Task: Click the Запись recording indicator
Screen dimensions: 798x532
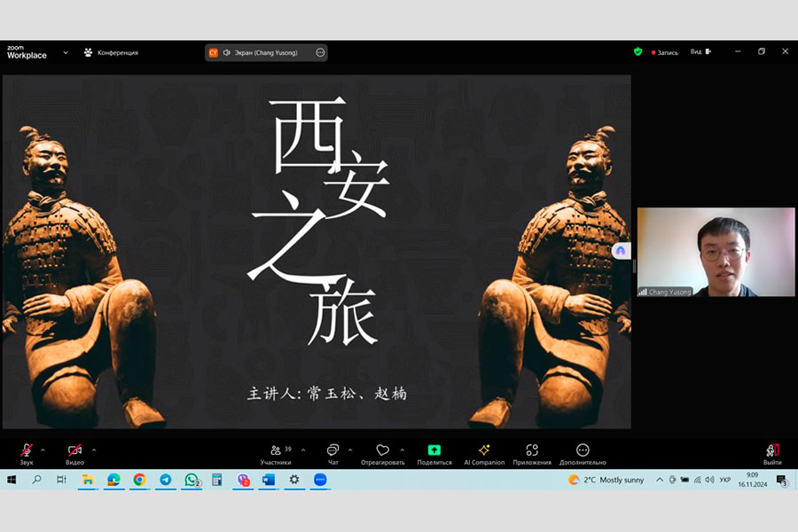Action: (665, 52)
